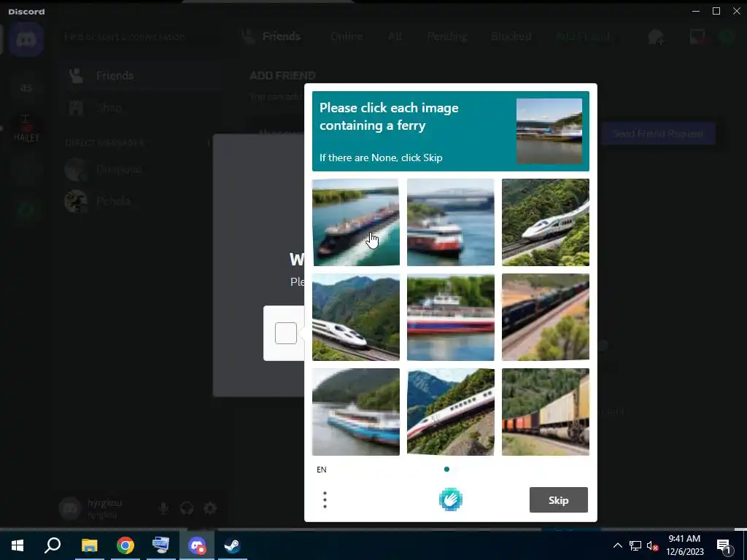This screenshot has width=747, height=560.
Task: Click the hCaptcha hand logo
Action: pyautogui.click(x=451, y=500)
